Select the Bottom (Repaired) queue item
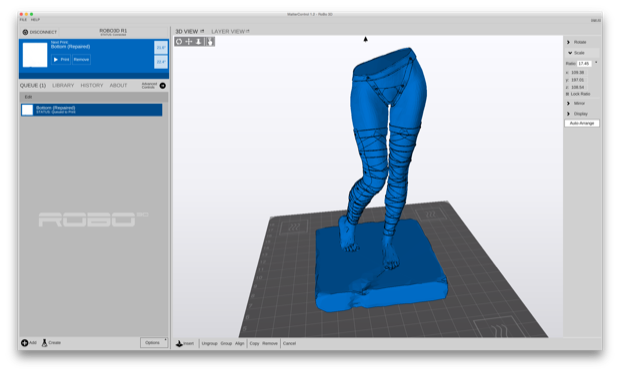 [91, 110]
